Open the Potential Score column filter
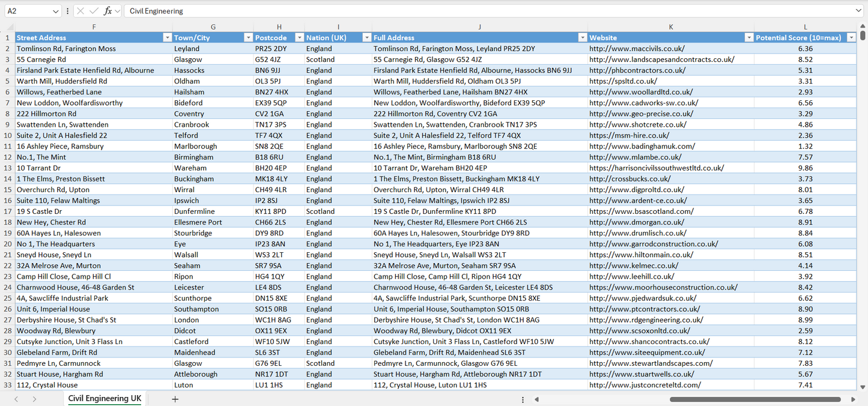The width and height of the screenshot is (868, 406). (851, 37)
